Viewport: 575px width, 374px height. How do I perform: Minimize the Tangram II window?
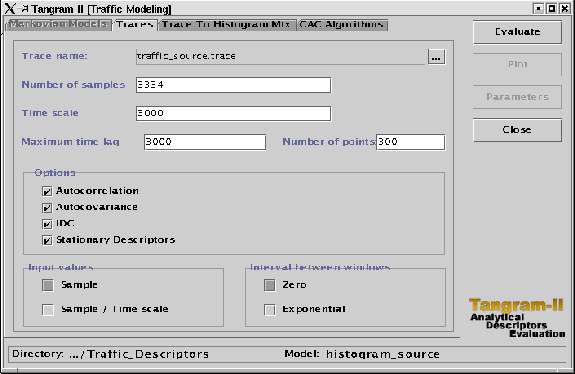tap(538, 8)
